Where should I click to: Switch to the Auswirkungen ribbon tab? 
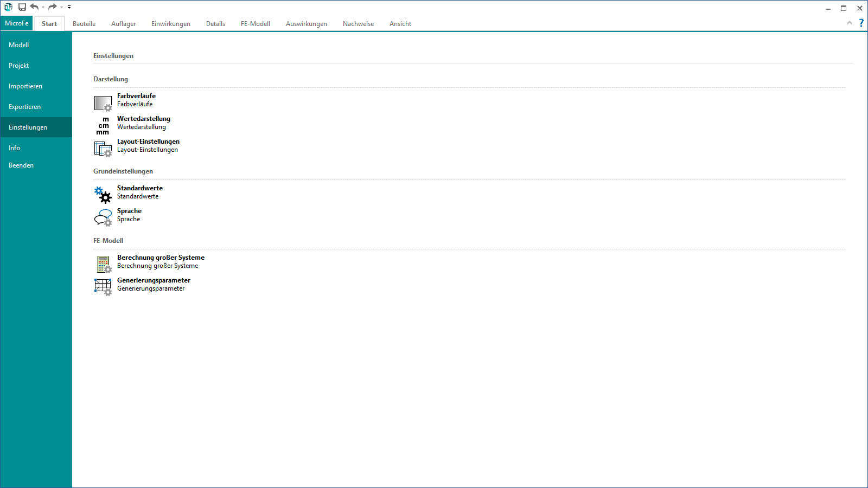[x=307, y=24]
